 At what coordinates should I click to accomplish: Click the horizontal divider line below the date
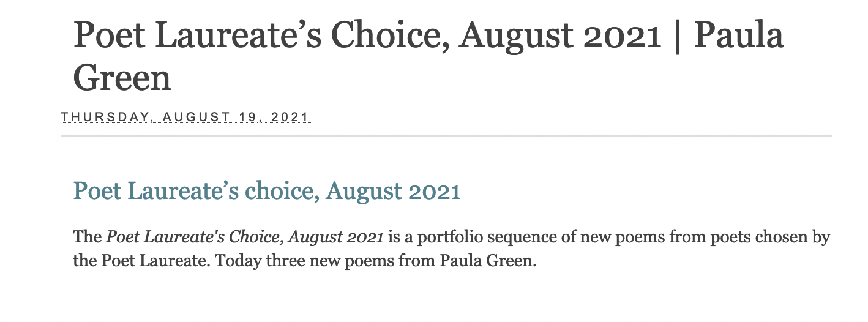[446, 135]
